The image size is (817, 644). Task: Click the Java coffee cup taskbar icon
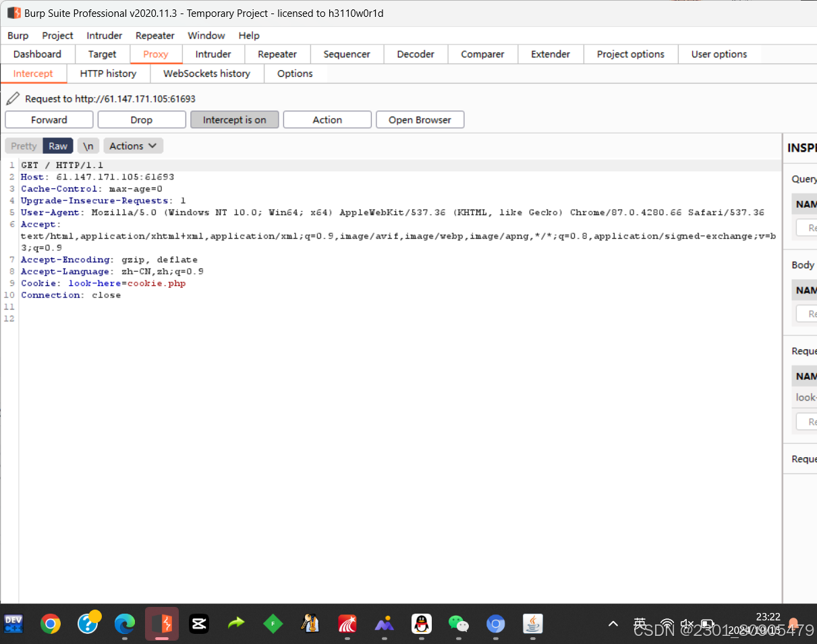click(532, 624)
